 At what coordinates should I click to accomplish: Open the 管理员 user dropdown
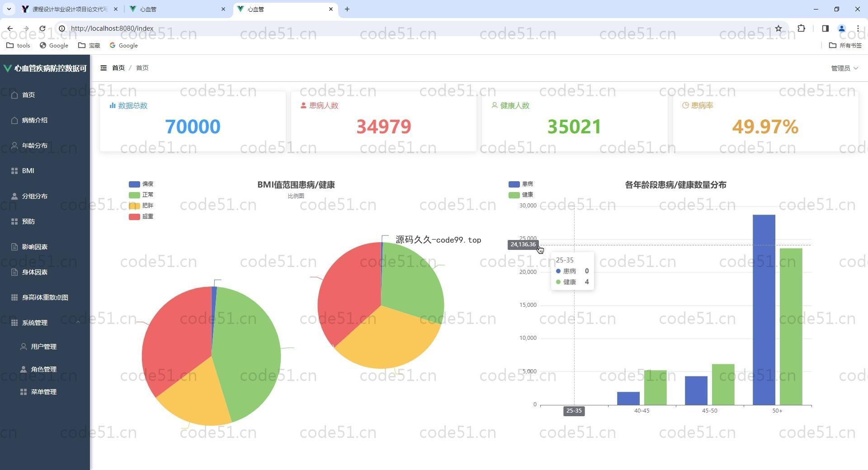(x=844, y=68)
